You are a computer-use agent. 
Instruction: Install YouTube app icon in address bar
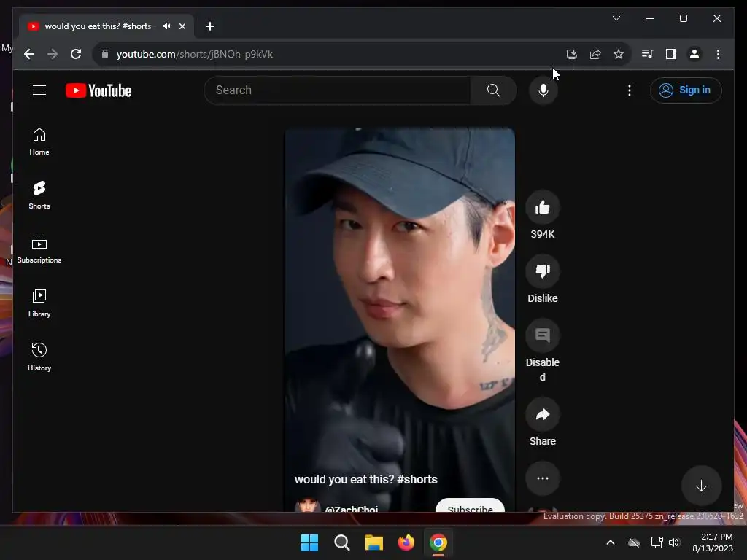(x=572, y=54)
